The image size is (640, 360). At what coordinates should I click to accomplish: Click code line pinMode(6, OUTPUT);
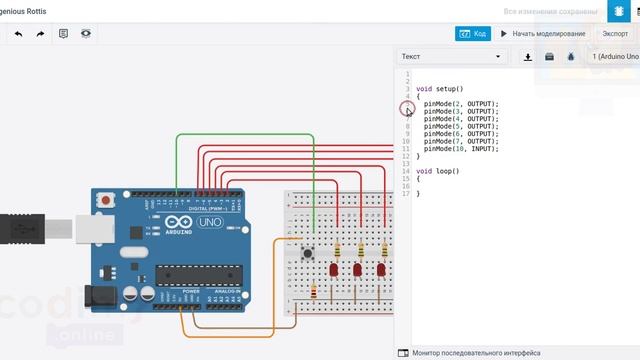461,133
